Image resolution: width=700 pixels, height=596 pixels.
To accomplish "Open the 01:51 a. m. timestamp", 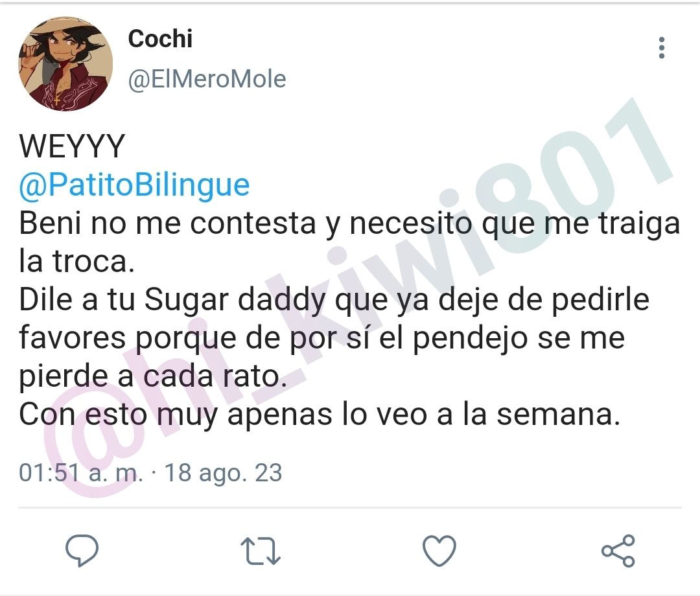I will (x=81, y=473).
